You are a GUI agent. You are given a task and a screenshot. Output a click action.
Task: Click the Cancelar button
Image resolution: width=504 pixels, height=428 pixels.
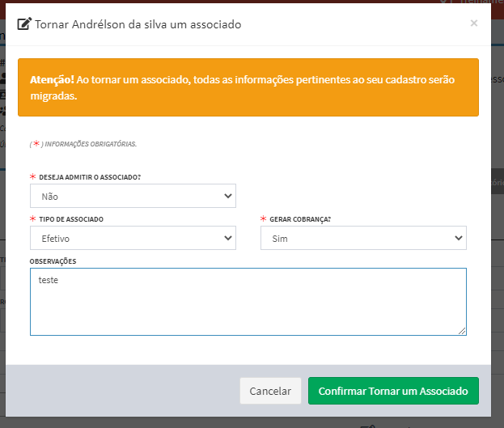(270, 391)
